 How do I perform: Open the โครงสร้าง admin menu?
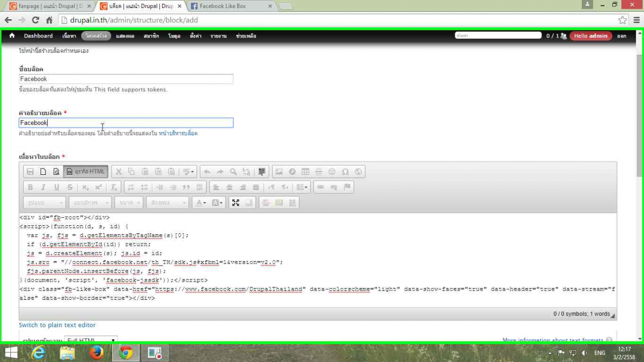(x=96, y=36)
